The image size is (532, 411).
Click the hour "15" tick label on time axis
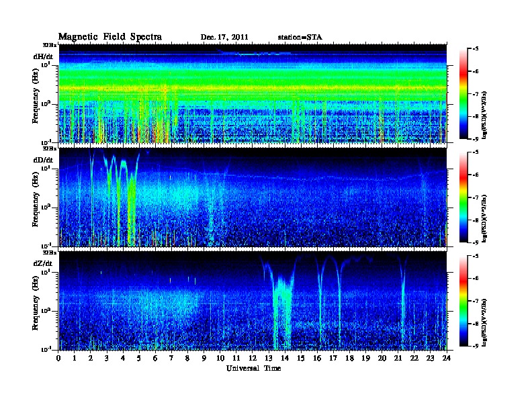(301, 358)
